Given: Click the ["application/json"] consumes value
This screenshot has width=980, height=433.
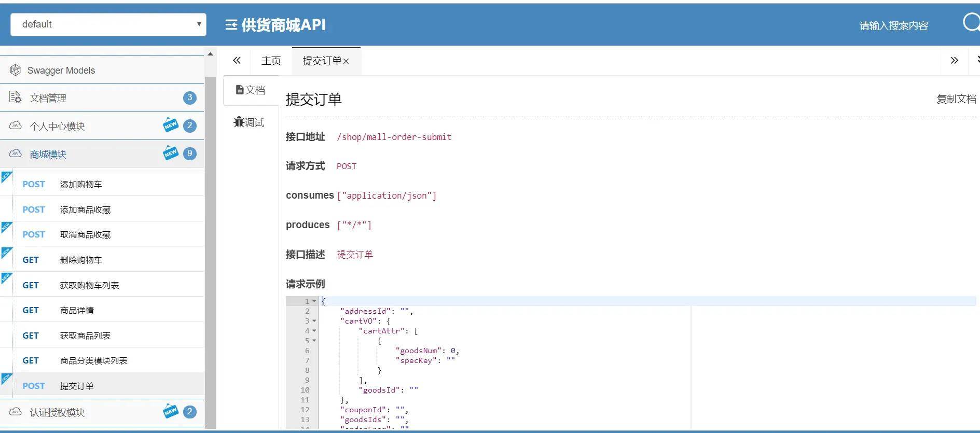Looking at the screenshot, I should [x=387, y=195].
